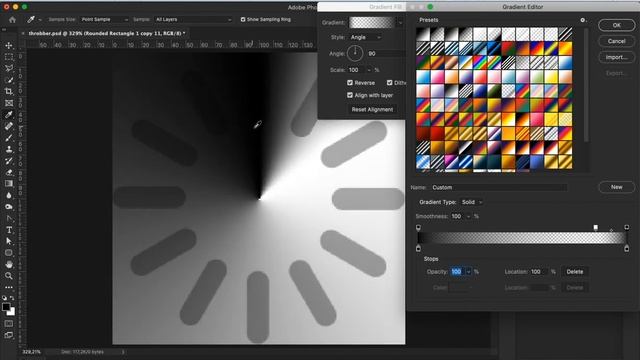
Task: Click the Angle dial control
Action: point(355,53)
